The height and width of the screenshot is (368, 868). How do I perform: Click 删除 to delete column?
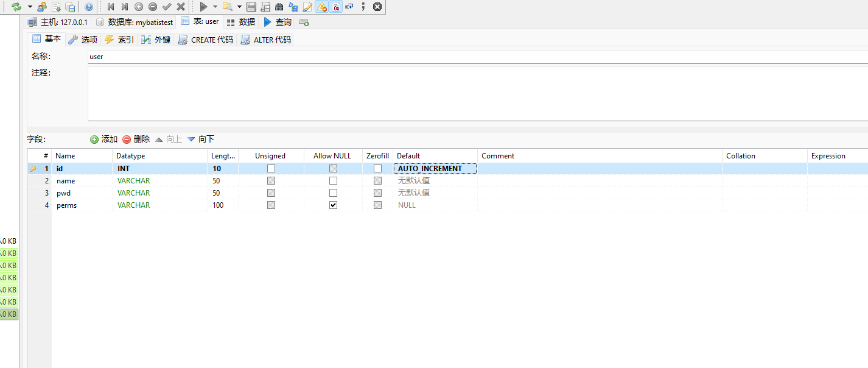coord(136,139)
